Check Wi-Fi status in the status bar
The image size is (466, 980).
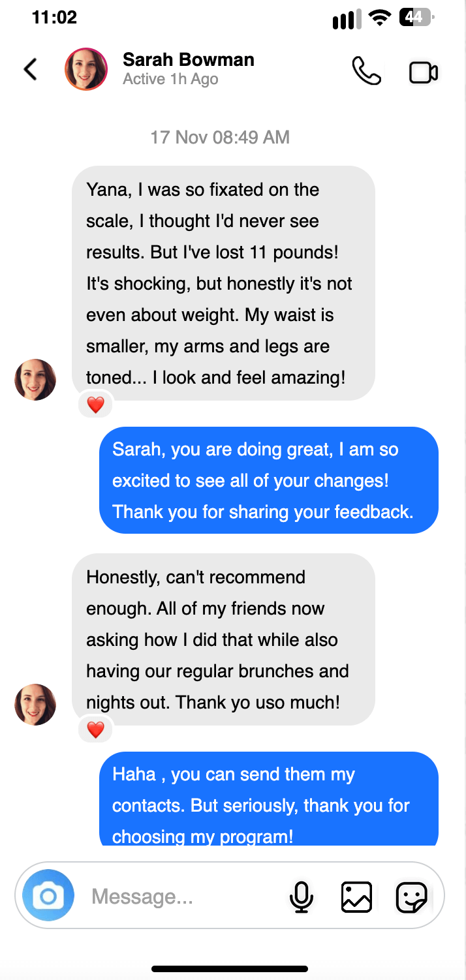(x=379, y=18)
